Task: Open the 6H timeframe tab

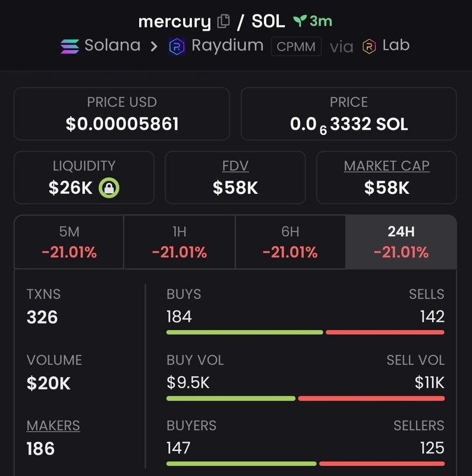Action: tap(290, 242)
